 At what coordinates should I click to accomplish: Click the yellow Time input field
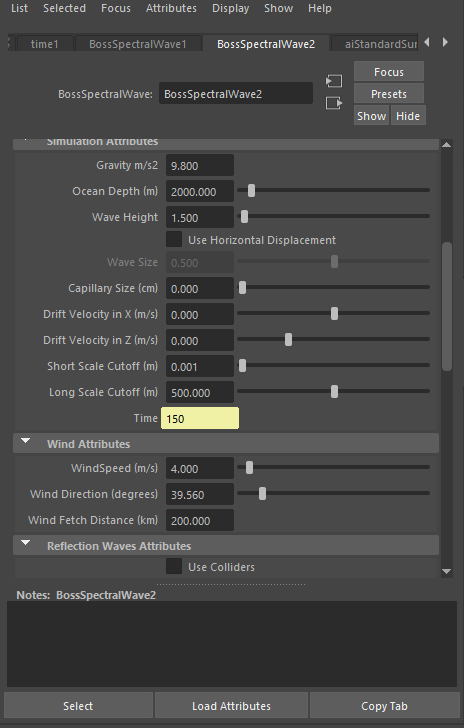tap(200, 418)
